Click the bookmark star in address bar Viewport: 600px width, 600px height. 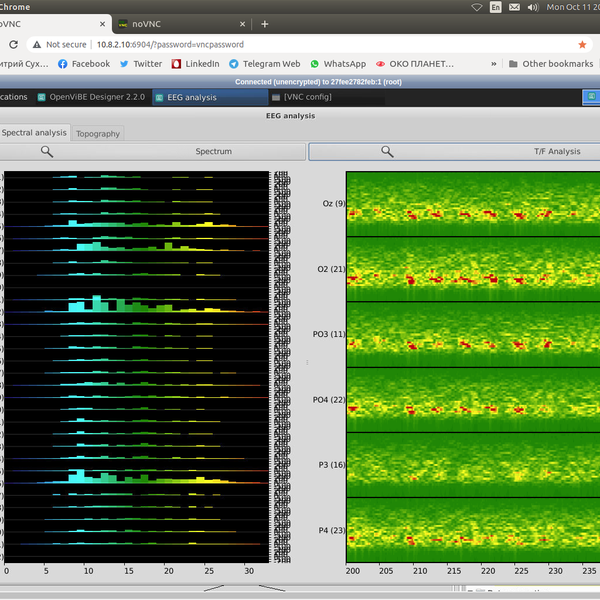(x=582, y=45)
